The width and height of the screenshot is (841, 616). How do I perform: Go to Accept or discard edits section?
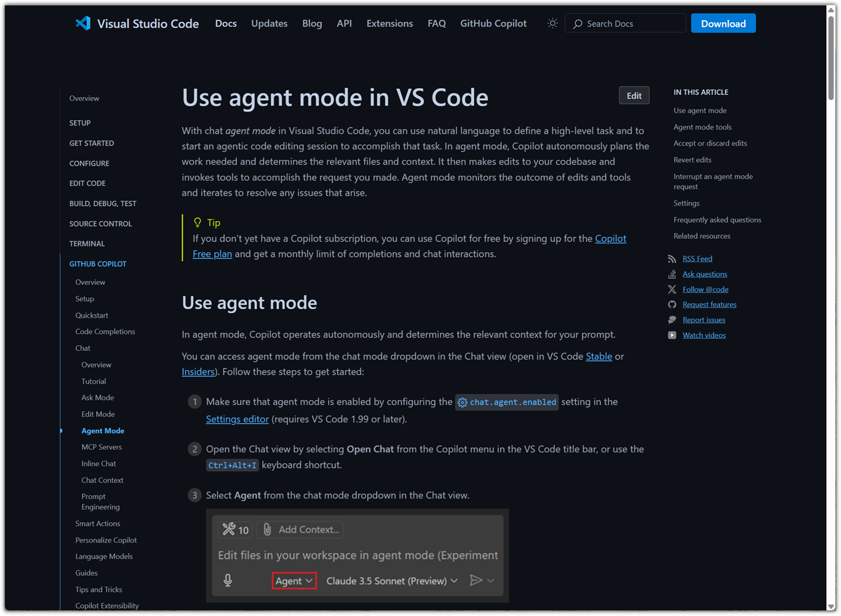click(x=710, y=143)
